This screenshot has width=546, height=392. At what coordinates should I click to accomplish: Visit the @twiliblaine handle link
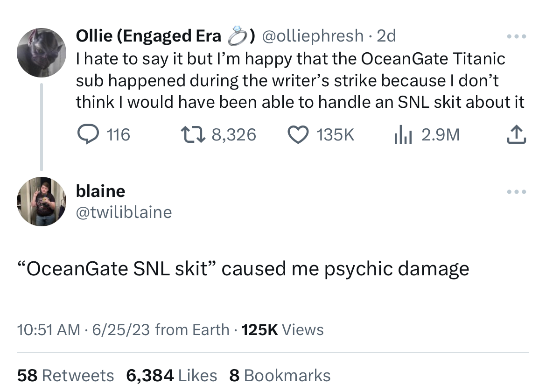point(124,212)
